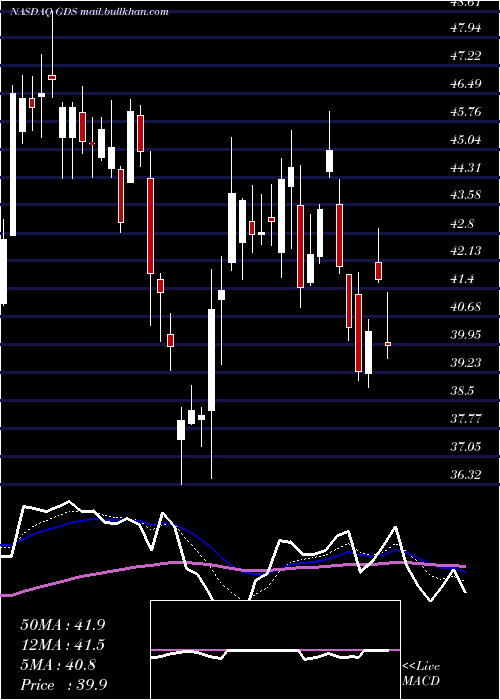Click the tall white candle rising from 38.5
Screen dimensions: 500x700
point(212,360)
